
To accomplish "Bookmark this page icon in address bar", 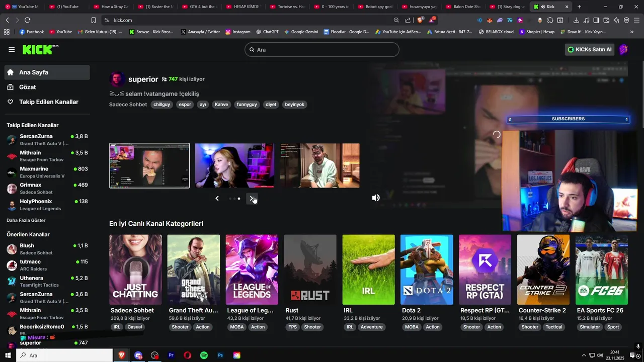I will coord(94,20).
